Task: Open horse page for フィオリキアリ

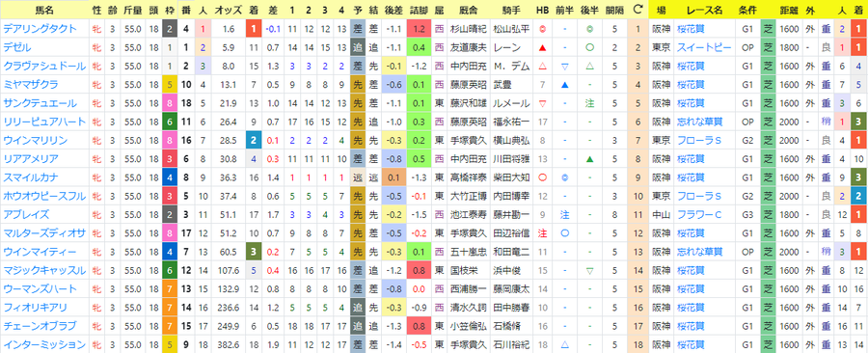Action: (x=35, y=308)
